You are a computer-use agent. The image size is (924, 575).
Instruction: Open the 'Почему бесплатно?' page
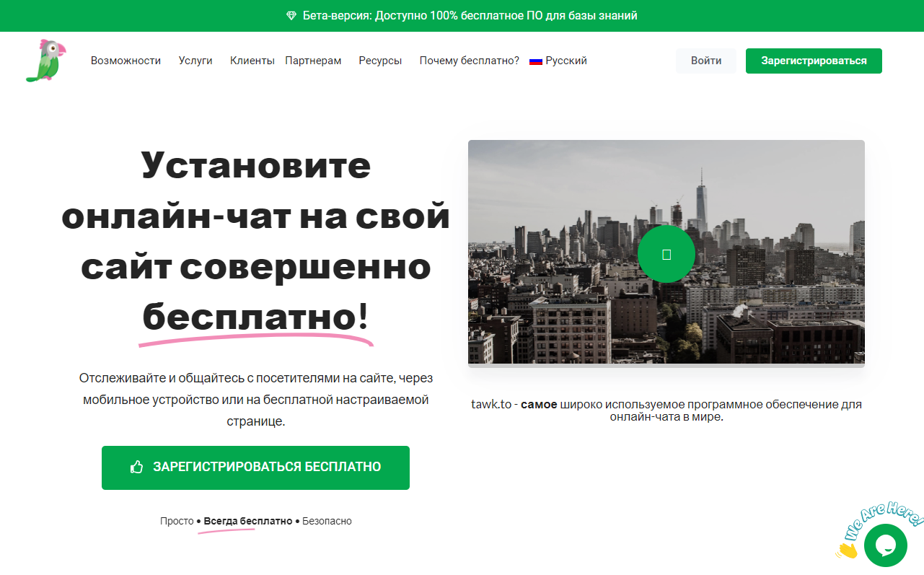[467, 61]
